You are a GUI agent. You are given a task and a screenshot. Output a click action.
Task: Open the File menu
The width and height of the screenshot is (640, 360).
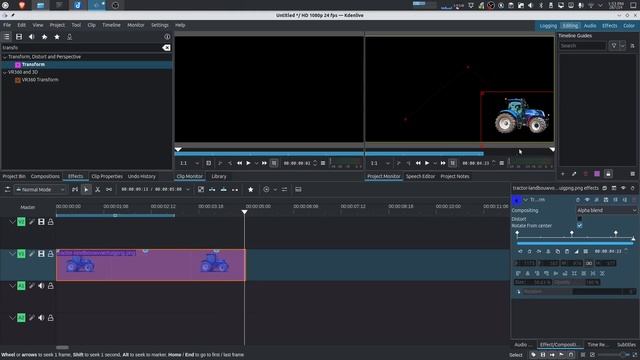tap(7, 25)
